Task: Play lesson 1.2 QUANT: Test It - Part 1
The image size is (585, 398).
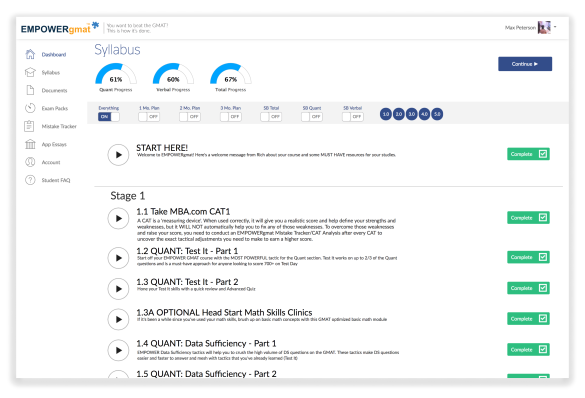Action: 118,258
